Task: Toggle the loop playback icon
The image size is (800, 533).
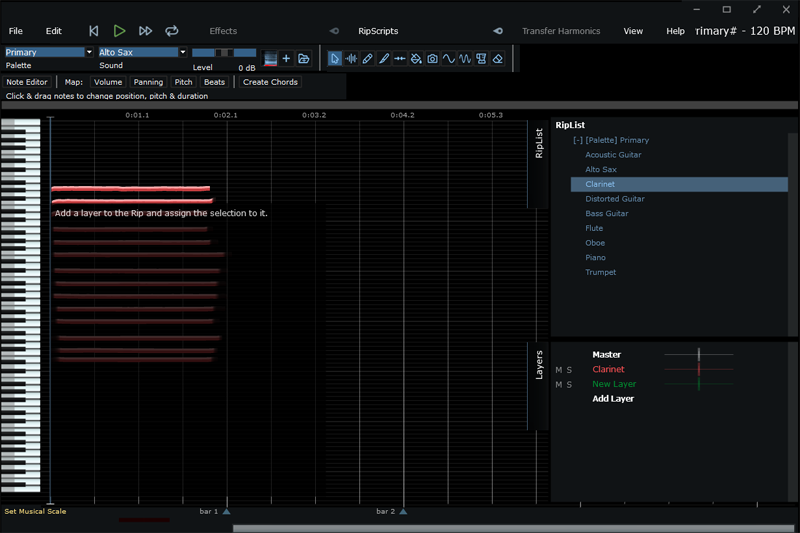Action: (x=172, y=31)
